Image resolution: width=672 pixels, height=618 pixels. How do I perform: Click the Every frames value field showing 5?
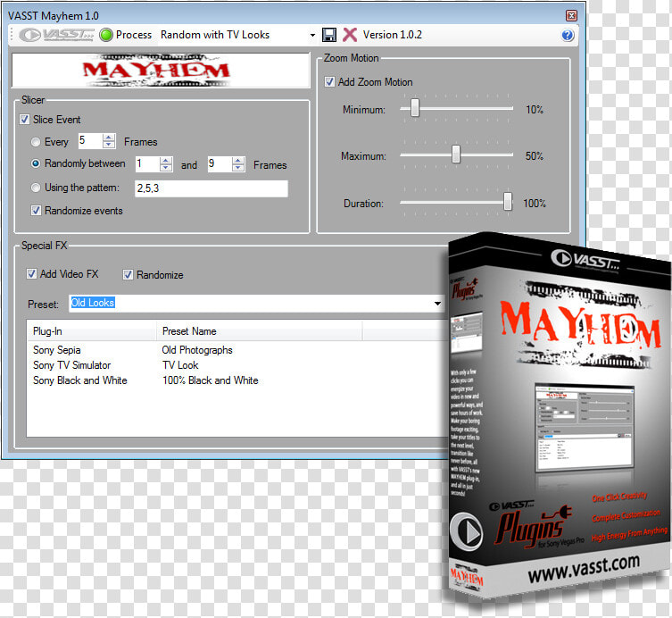tap(90, 141)
